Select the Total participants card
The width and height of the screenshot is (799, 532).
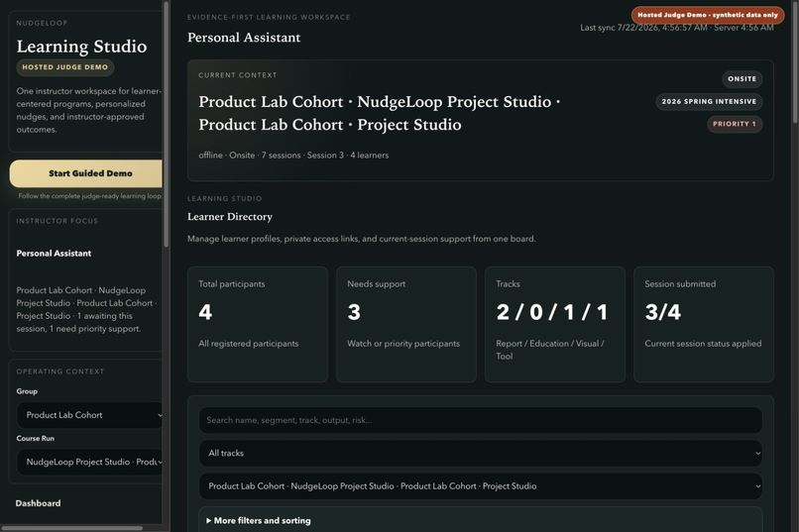(258, 324)
